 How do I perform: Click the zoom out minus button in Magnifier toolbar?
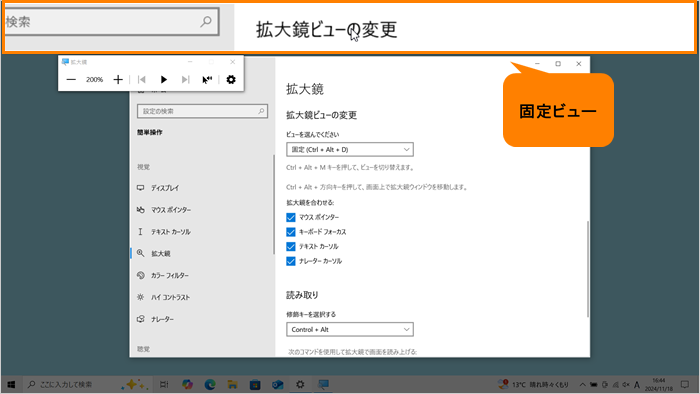click(x=71, y=79)
